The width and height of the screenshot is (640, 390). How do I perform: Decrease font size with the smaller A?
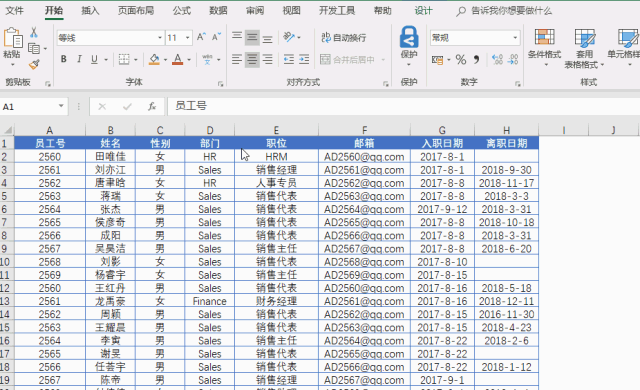point(216,38)
